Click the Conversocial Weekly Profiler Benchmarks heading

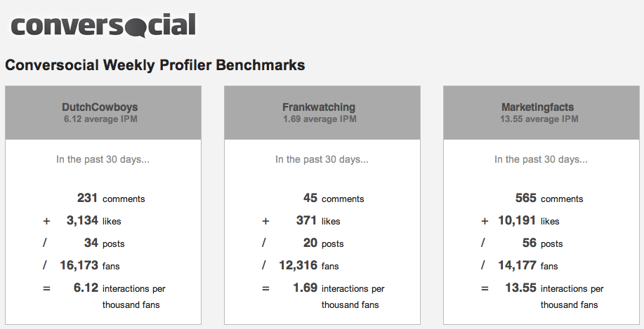click(155, 65)
